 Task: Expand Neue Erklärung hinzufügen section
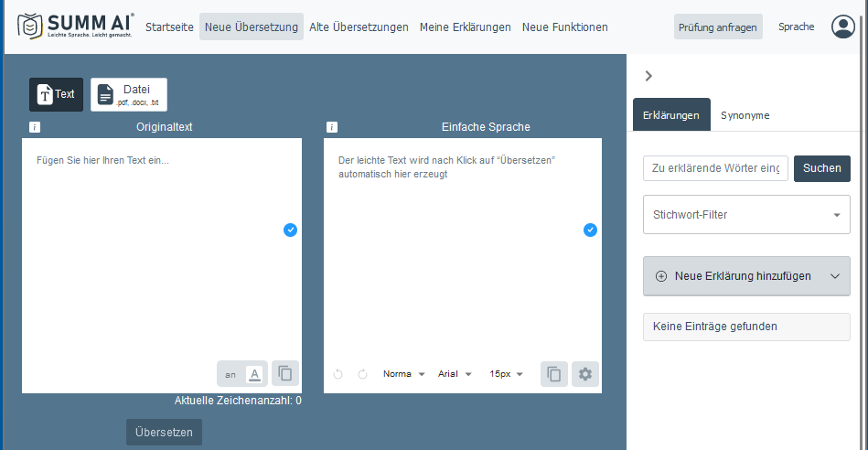(746, 276)
